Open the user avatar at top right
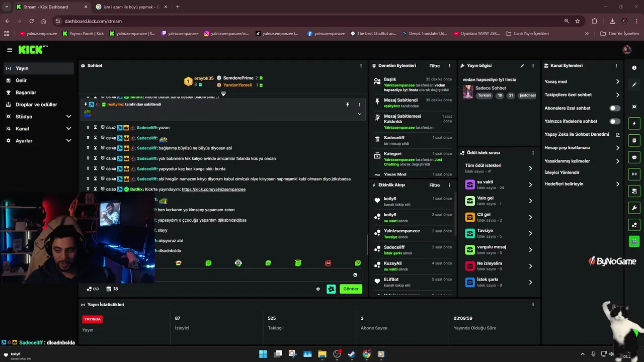The width and height of the screenshot is (644, 362). click(627, 49)
